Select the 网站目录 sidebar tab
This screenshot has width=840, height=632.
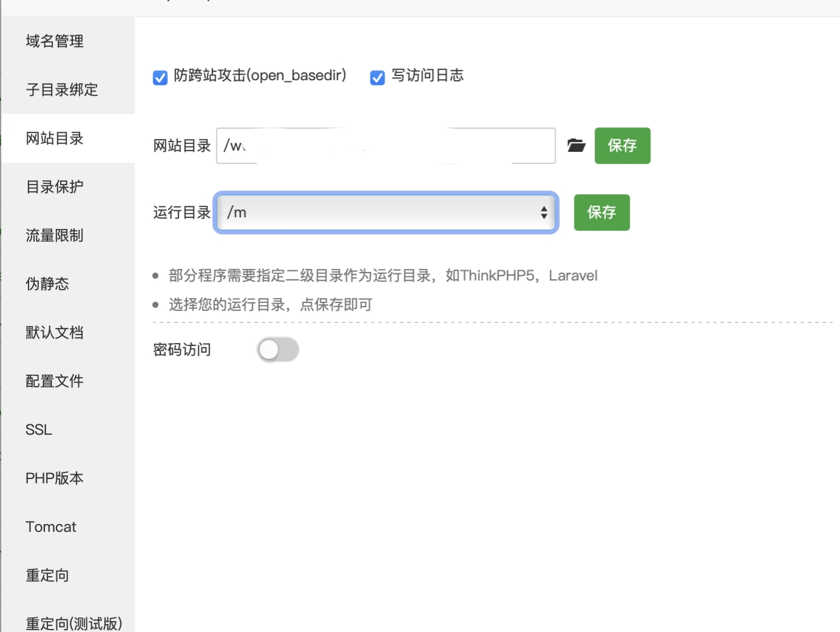pos(54,138)
